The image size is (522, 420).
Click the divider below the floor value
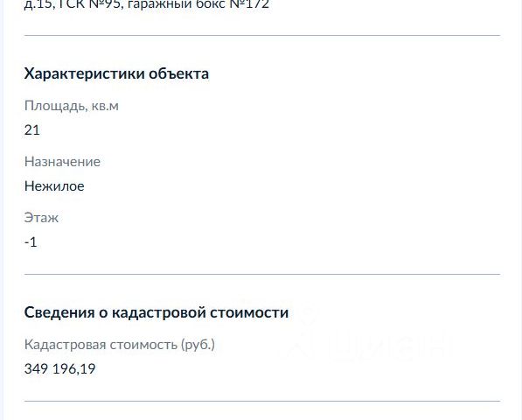click(x=262, y=274)
